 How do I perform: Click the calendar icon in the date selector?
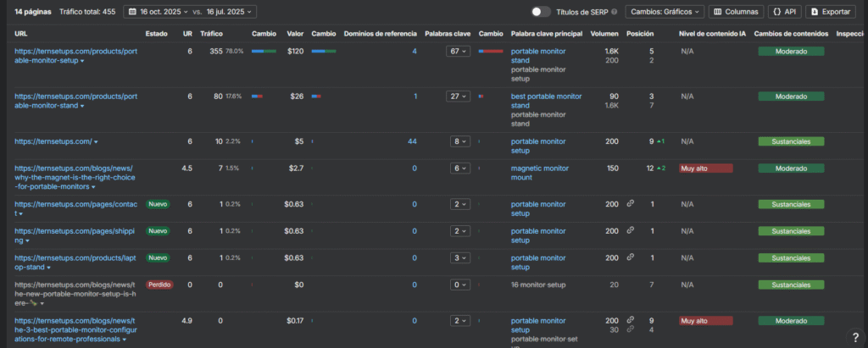point(131,12)
